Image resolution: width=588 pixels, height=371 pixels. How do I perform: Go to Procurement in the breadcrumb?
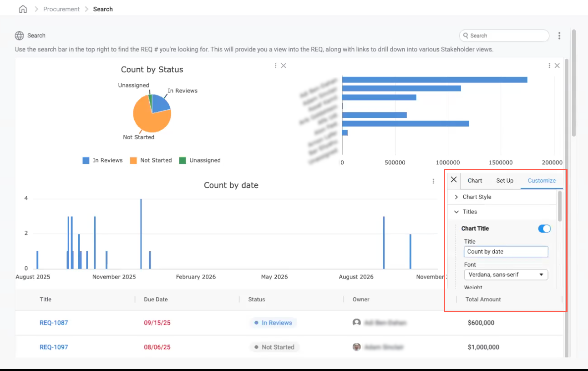tap(61, 9)
